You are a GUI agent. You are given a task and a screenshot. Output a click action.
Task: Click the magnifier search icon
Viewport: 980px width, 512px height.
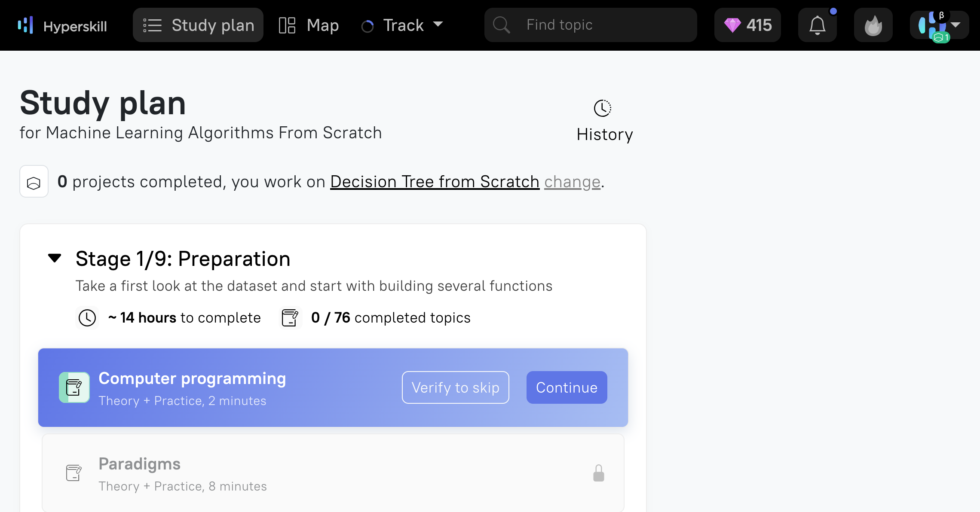(501, 25)
